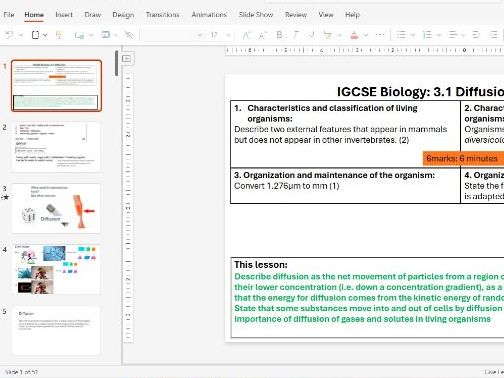504x378 pixels.
Task: Open the Paste options dropdown arrow
Action: click(45, 35)
